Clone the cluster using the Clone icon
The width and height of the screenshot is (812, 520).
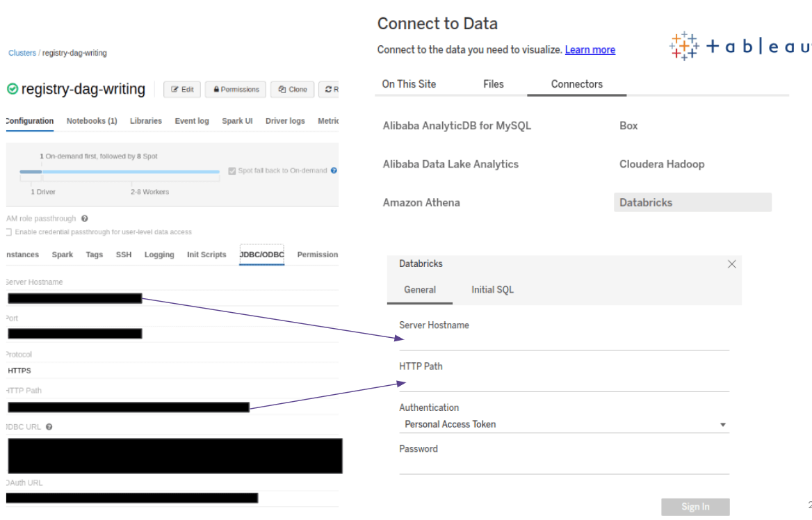282,89
